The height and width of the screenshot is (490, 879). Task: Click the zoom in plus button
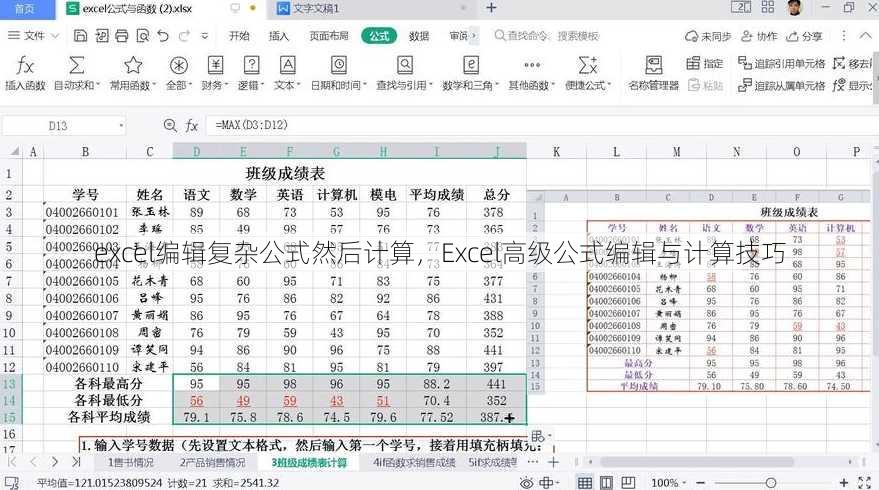click(x=844, y=483)
